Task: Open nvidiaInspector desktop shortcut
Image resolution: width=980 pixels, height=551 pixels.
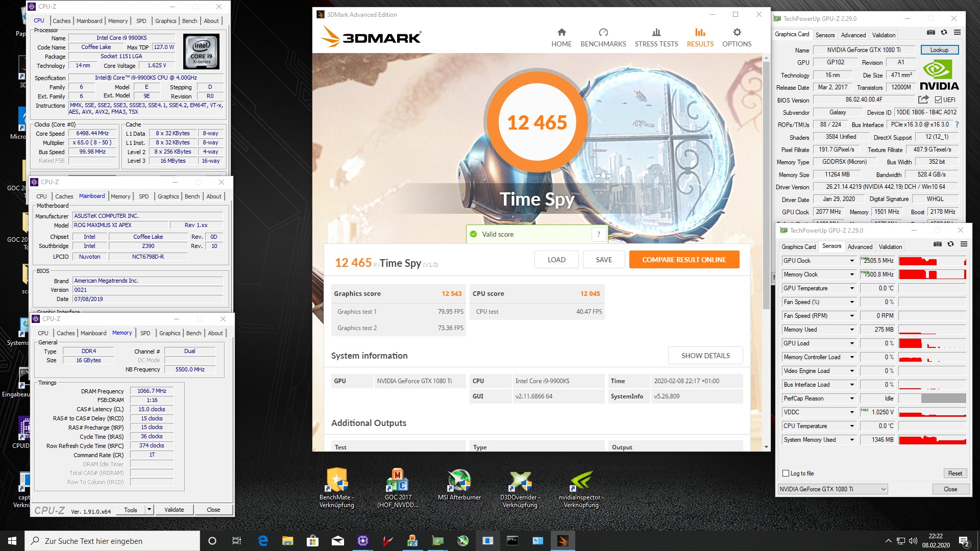Action: point(581,488)
